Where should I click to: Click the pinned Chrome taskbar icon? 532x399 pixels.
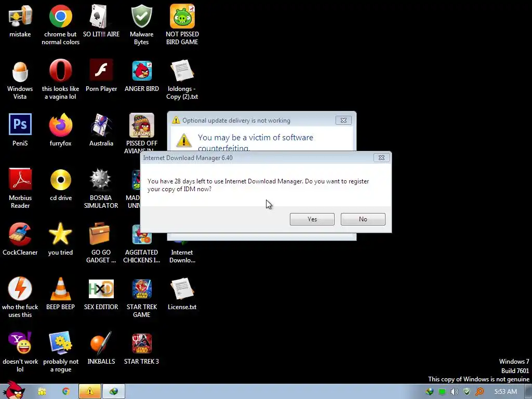coord(65,392)
